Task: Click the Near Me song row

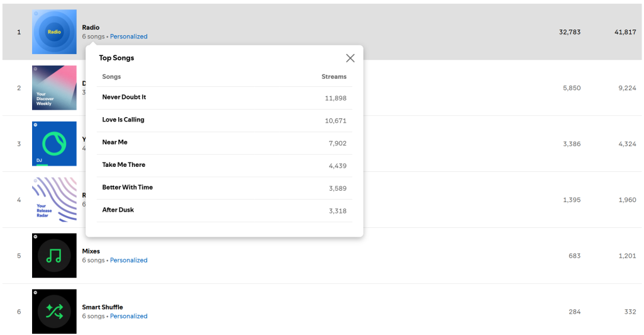Action: click(x=115, y=142)
